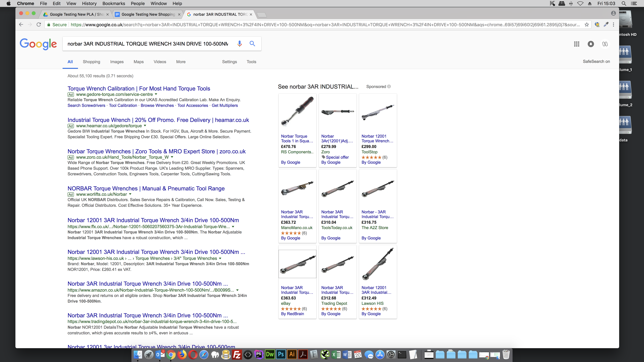Open the Google apps grid
The width and height of the screenshot is (644, 362).
point(577,44)
